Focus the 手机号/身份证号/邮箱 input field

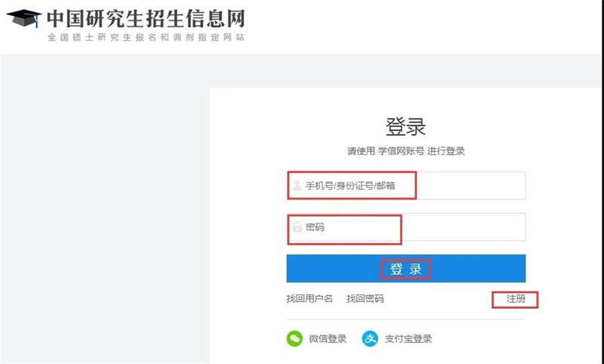pos(406,186)
